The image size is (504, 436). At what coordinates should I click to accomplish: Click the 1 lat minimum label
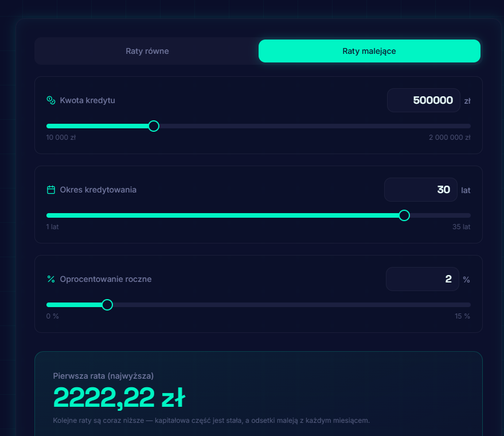(x=52, y=227)
